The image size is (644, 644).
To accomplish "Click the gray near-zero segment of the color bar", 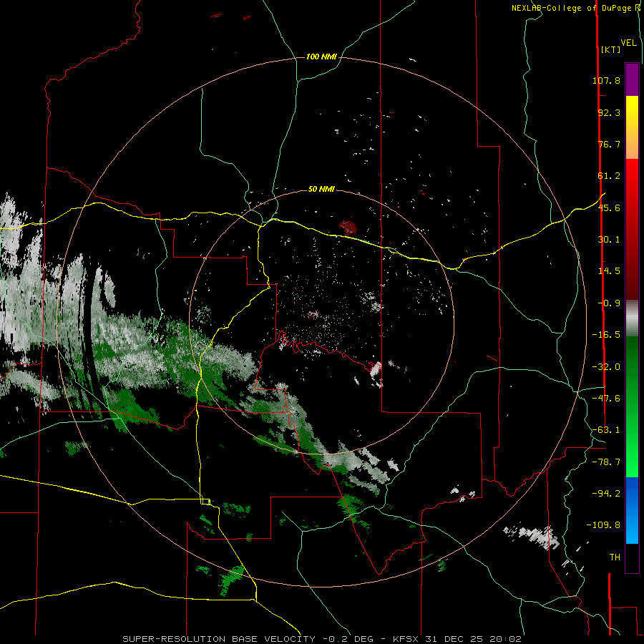I will click(x=632, y=317).
